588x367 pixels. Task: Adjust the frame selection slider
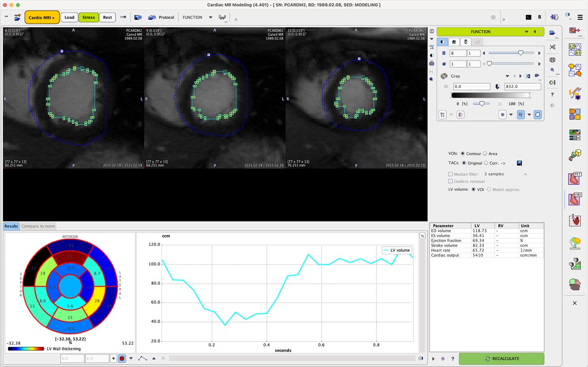(511, 64)
